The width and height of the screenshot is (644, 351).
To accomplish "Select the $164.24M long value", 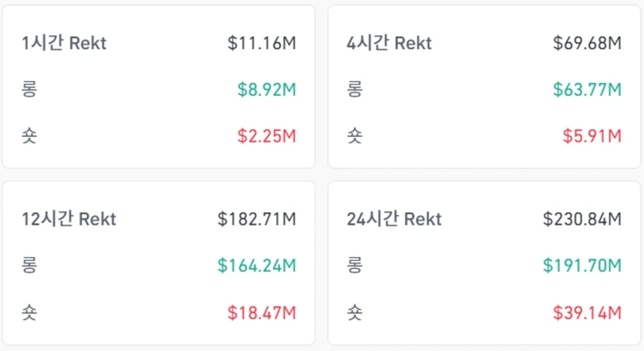I will tap(257, 265).
